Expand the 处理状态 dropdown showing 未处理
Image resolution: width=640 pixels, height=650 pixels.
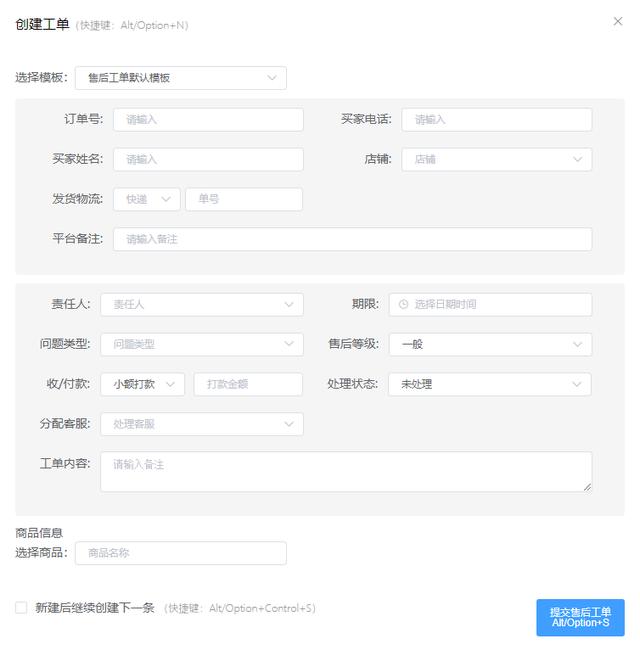click(x=490, y=384)
